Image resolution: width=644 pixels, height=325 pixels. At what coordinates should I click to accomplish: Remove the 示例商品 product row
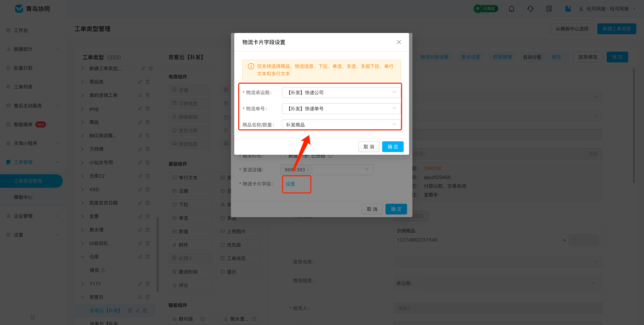coord(564,240)
